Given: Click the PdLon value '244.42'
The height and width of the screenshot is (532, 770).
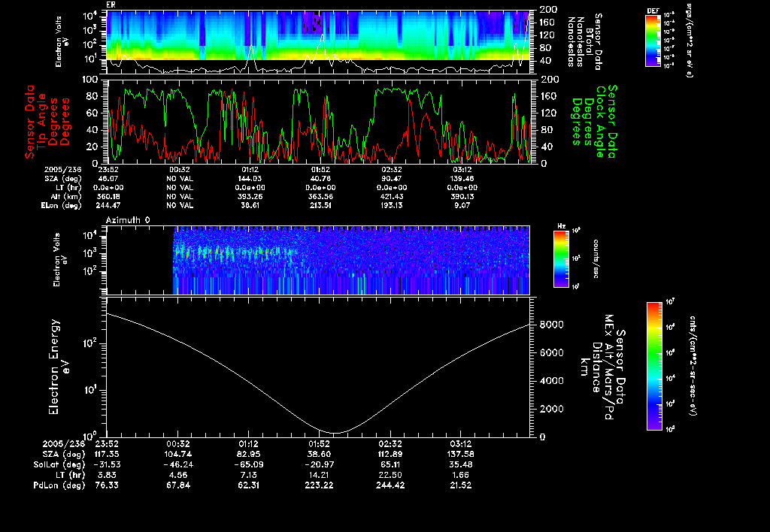Looking at the screenshot, I should [x=390, y=485].
